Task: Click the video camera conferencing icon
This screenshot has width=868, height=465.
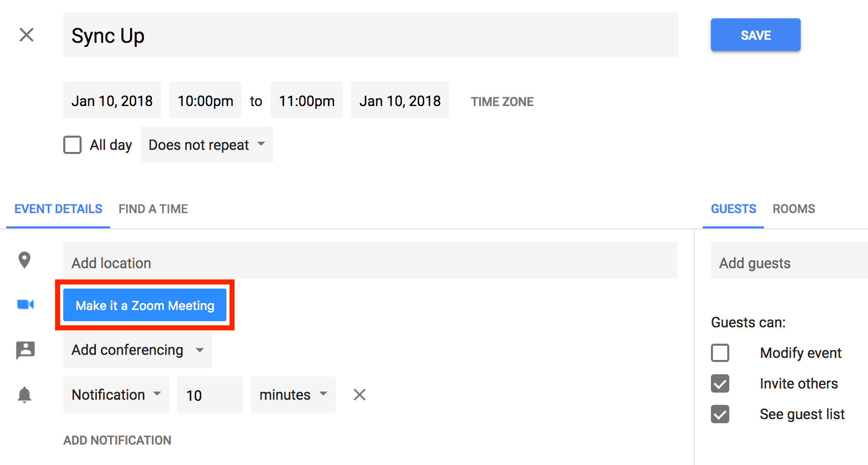Action: [24, 304]
